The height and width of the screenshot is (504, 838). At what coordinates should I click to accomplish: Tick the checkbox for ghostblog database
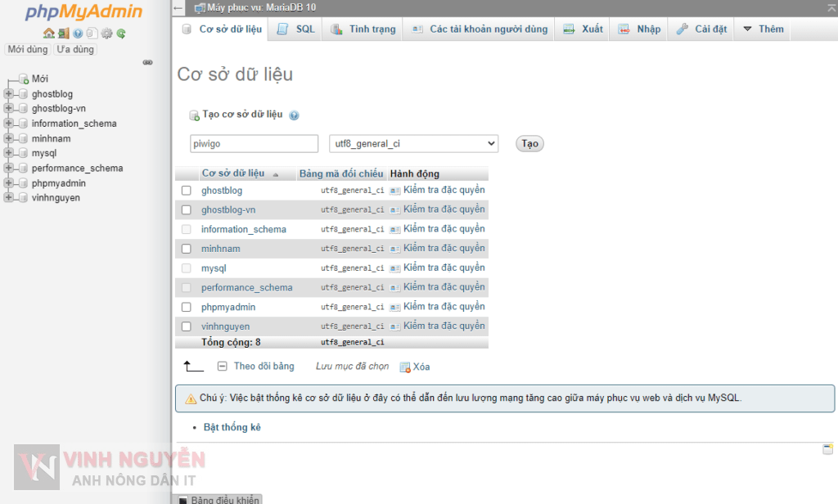[186, 191]
